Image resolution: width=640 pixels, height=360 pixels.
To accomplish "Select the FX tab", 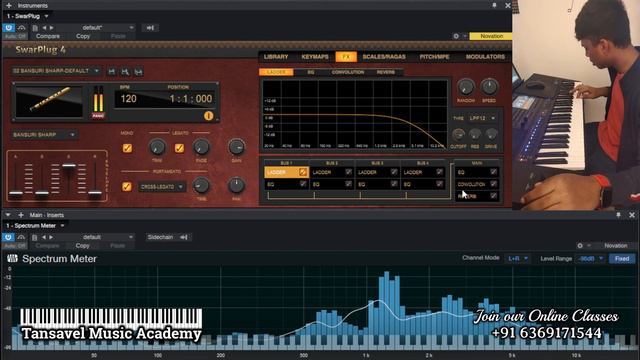I will click(x=346, y=57).
